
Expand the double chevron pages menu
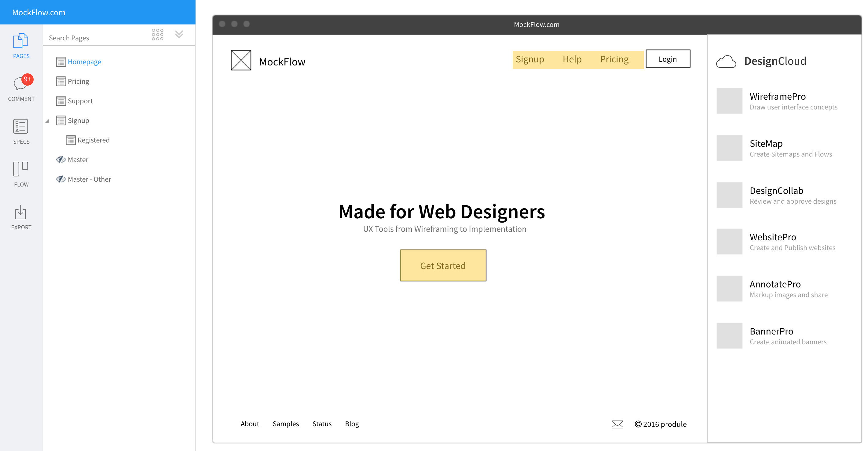click(179, 35)
